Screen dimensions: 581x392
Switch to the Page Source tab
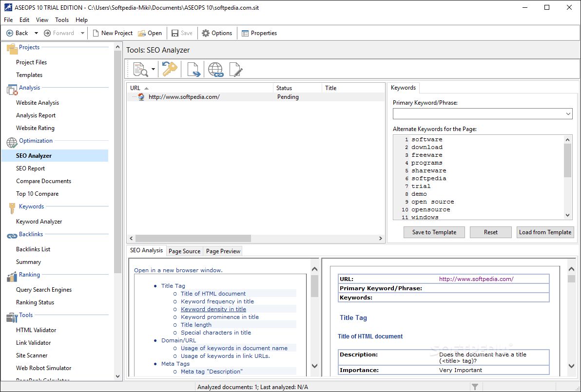(x=185, y=251)
